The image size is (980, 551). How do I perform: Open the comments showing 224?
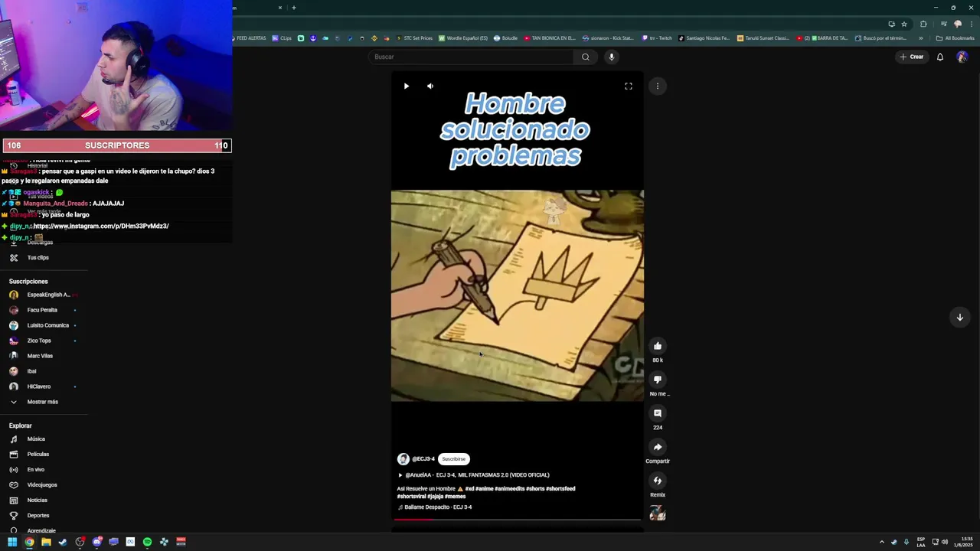[x=658, y=413]
